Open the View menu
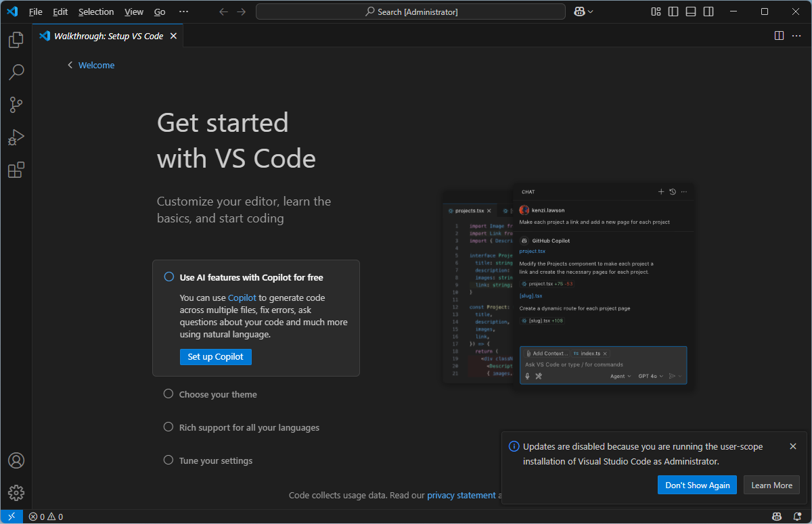 pyautogui.click(x=134, y=11)
